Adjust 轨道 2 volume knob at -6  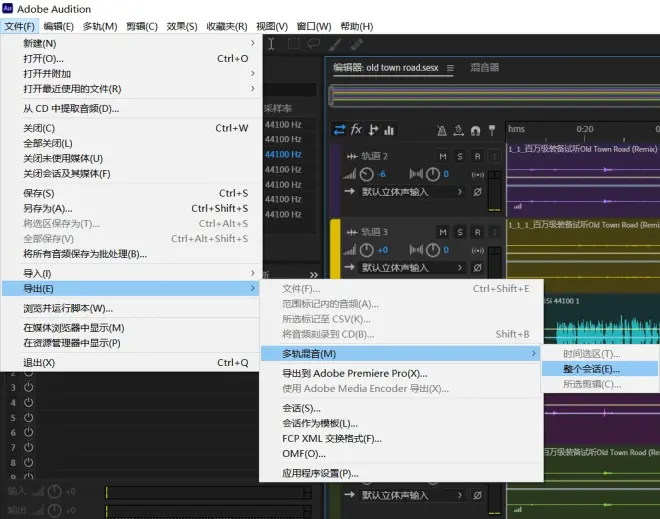(x=367, y=174)
